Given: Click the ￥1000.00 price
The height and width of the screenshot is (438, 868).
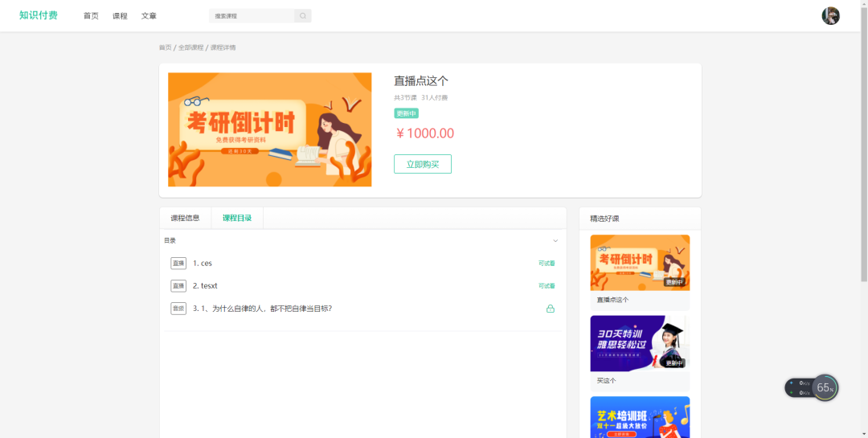Looking at the screenshot, I should coord(424,133).
